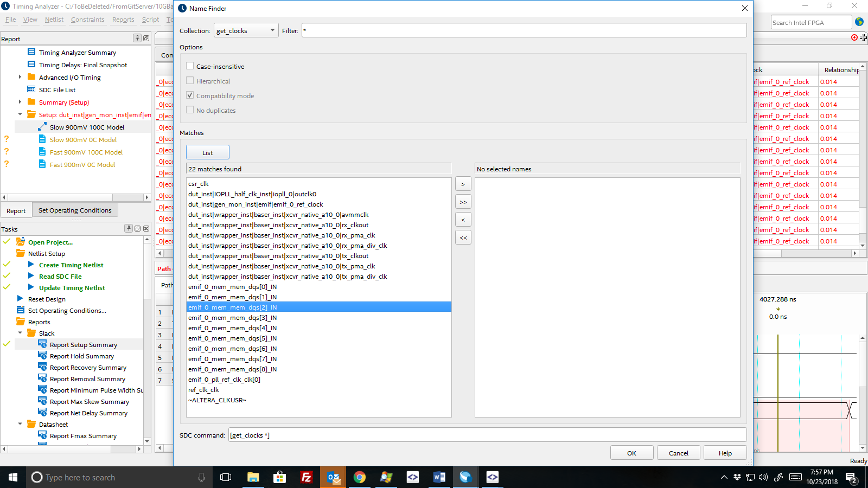This screenshot has width=868, height=488.
Task: Click the SDC command text field
Action: (x=488, y=435)
